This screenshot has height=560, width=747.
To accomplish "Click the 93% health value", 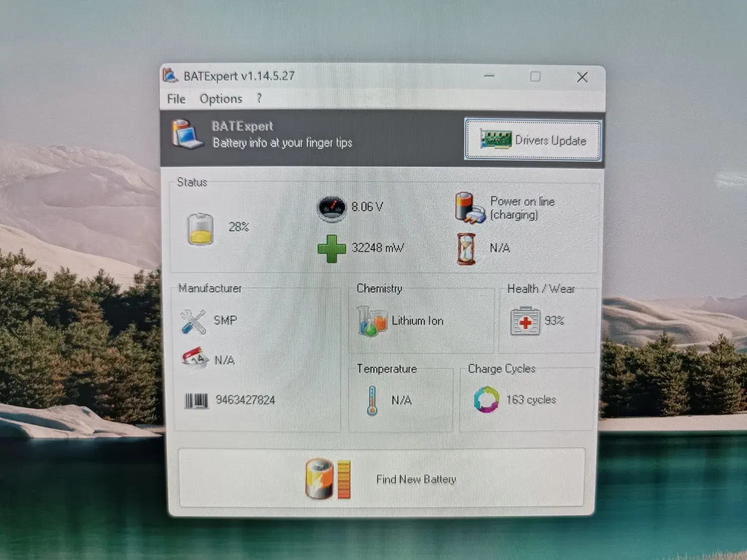I will pyautogui.click(x=554, y=321).
